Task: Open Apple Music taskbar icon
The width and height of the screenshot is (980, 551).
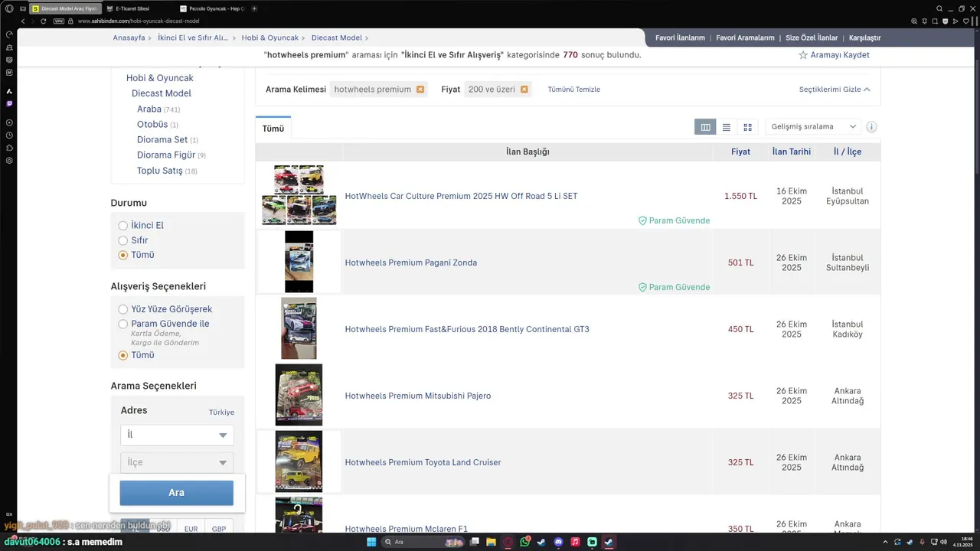Action: tap(575, 542)
